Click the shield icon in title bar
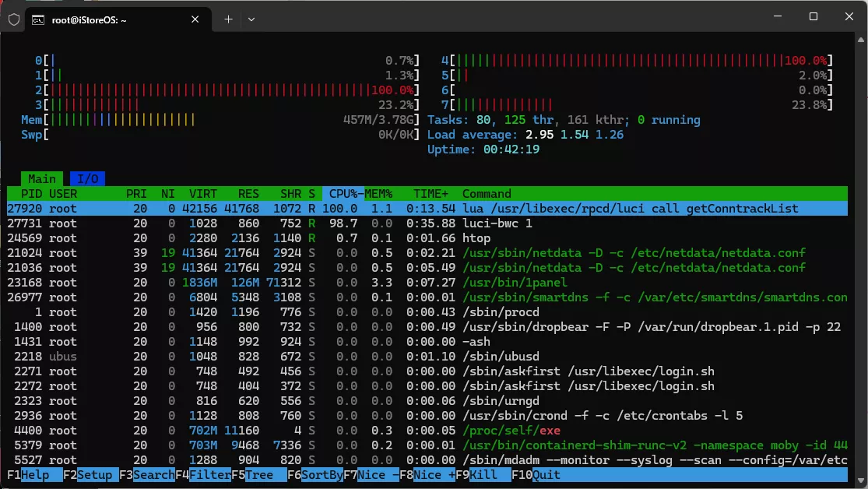The image size is (868, 489). pos(13,19)
